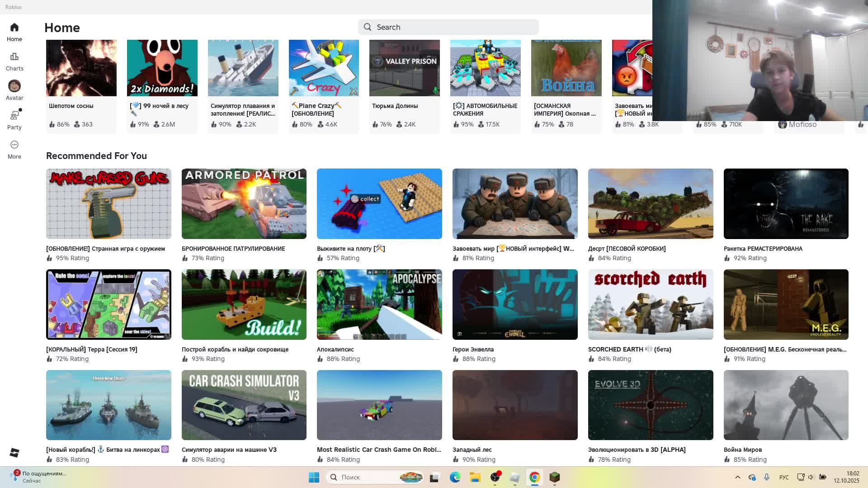
Task: Open the Avatar sidebar icon
Action: coord(14,86)
